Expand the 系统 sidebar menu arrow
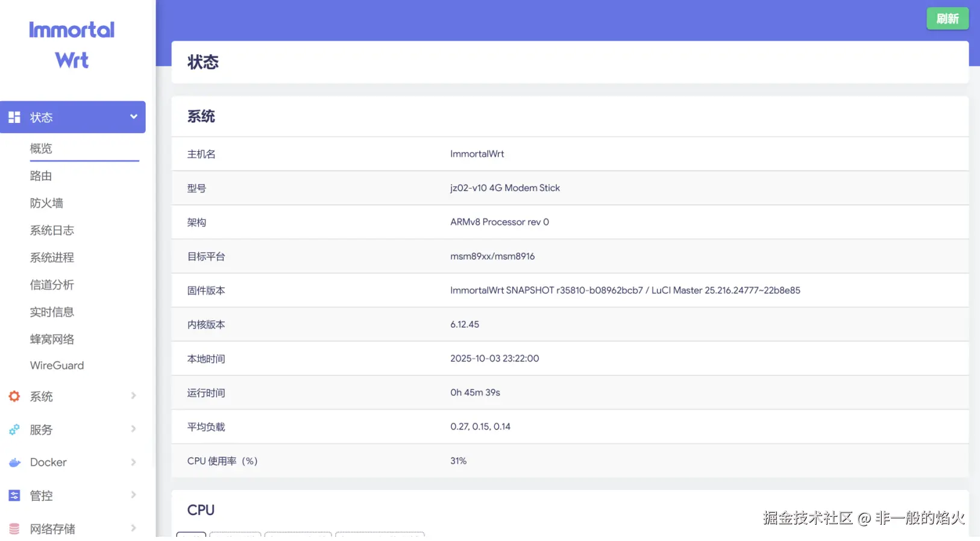This screenshot has height=541, width=980. (133, 396)
